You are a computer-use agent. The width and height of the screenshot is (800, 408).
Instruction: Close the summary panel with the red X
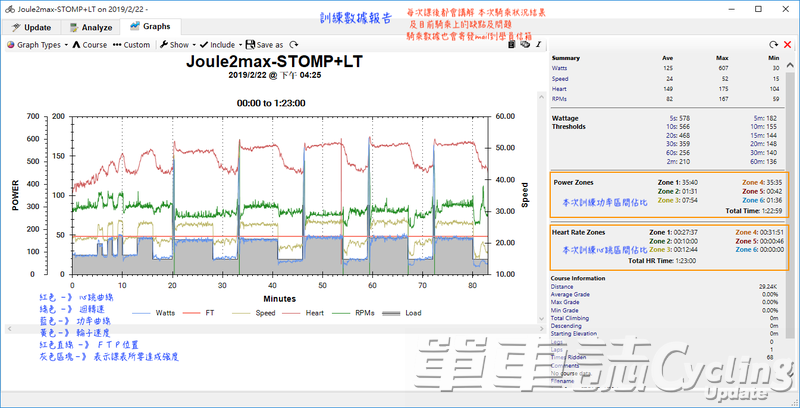(787, 45)
